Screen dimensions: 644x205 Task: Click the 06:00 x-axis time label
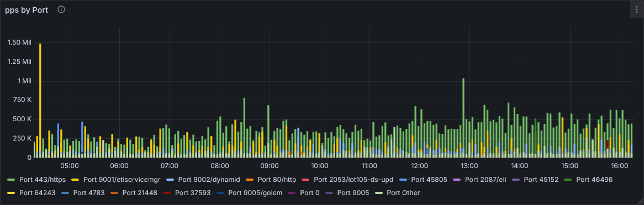click(x=119, y=166)
